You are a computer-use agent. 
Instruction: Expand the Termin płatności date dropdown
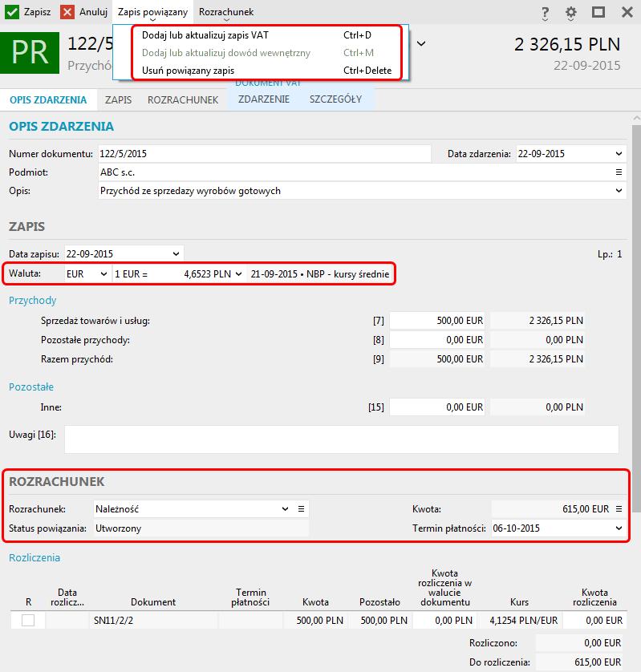click(x=619, y=528)
